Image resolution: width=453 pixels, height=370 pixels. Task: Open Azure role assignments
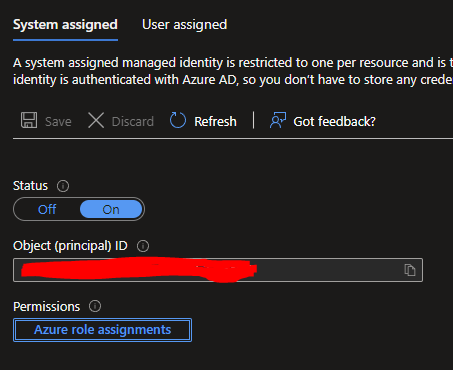102,330
